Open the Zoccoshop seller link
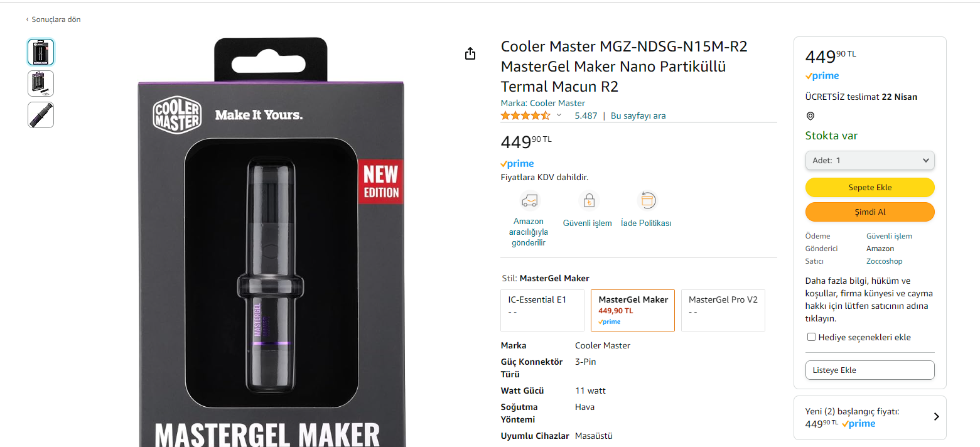The width and height of the screenshot is (980, 447). [x=885, y=261]
